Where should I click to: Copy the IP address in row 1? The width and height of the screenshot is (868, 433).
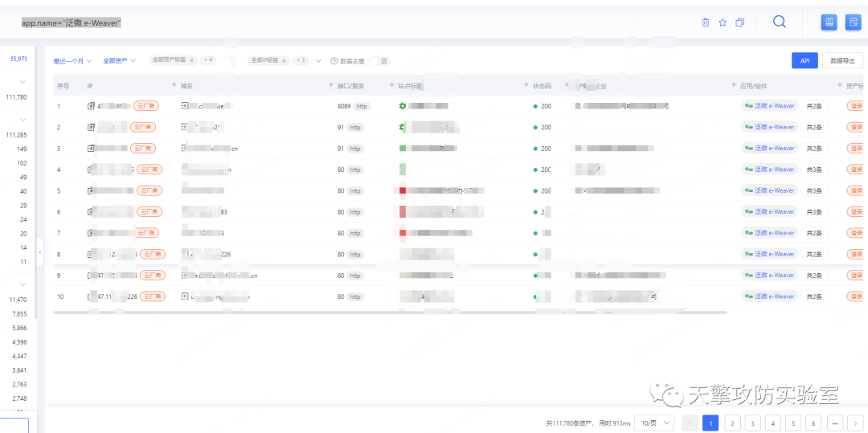coord(92,105)
